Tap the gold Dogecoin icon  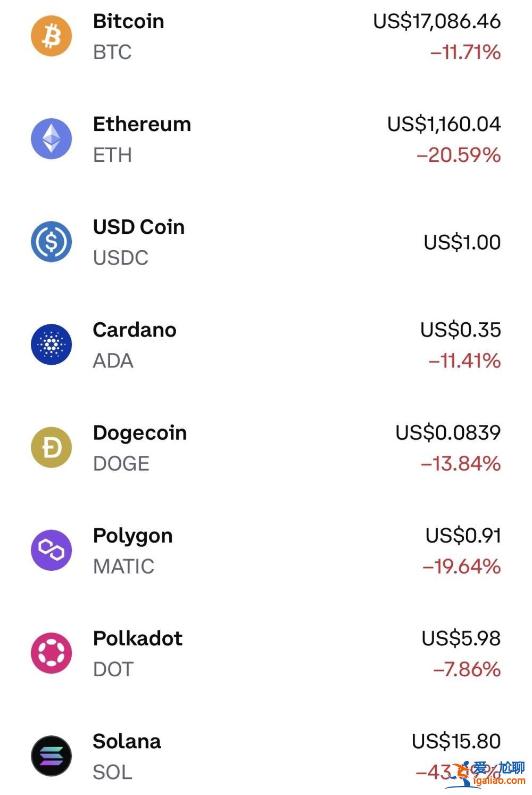51,447
